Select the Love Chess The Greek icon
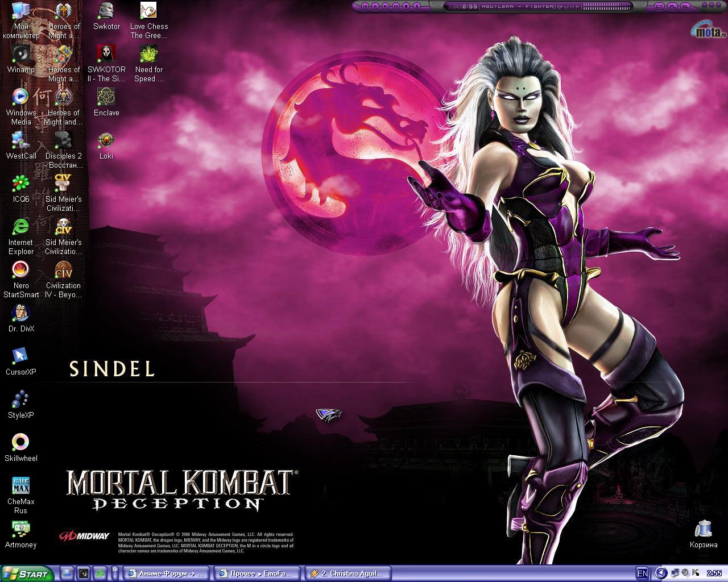This screenshot has height=582, width=728. tap(149, 20)
